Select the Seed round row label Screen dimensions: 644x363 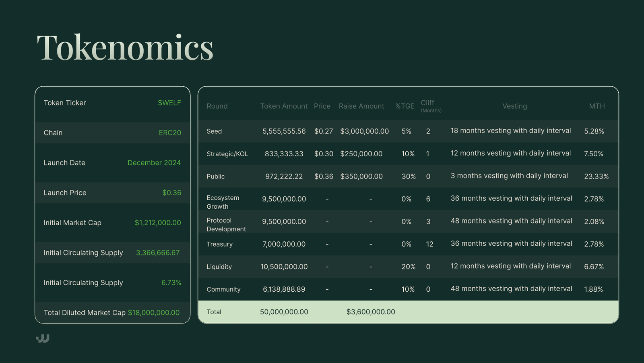[214, 131]
